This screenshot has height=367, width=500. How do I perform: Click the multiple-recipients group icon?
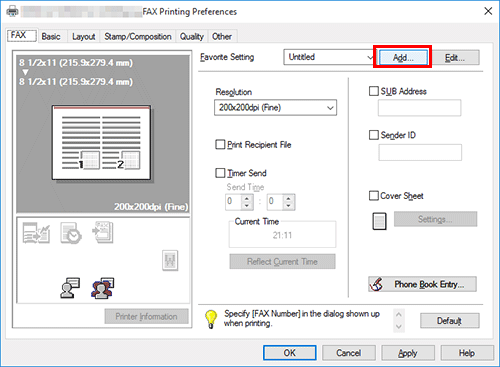(103, 288)
